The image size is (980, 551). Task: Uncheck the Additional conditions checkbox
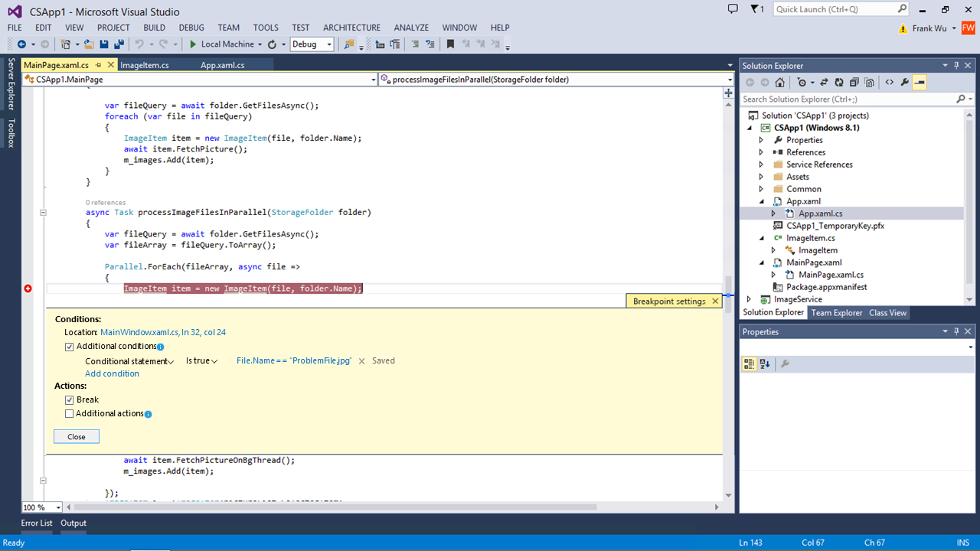point(70,347)
